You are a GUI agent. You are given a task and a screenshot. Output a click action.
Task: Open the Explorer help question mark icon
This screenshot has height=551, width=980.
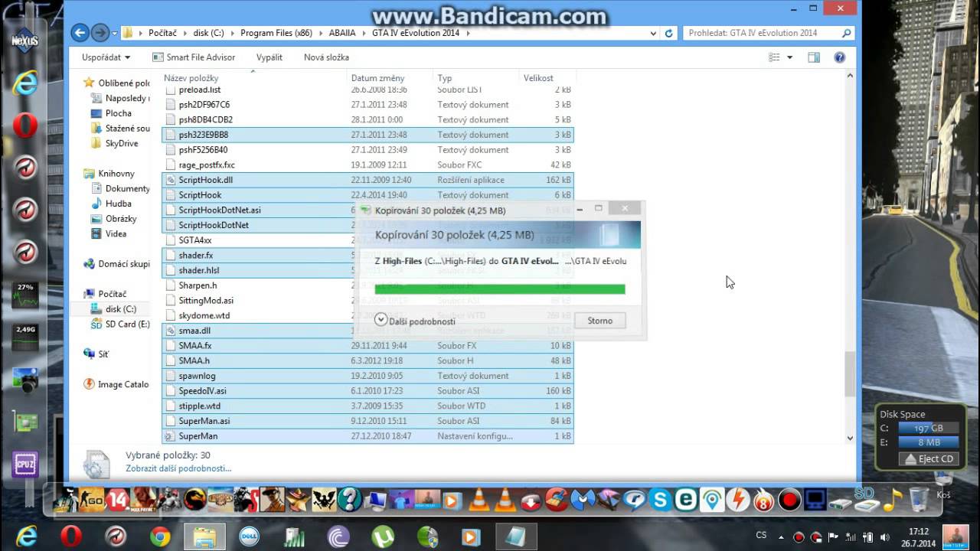[839, 57]
